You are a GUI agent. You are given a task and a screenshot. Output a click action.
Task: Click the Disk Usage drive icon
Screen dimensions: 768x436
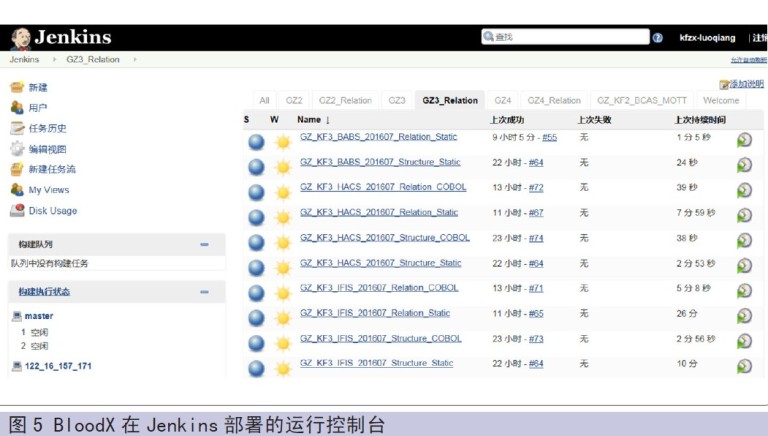(x=17, y=211)
